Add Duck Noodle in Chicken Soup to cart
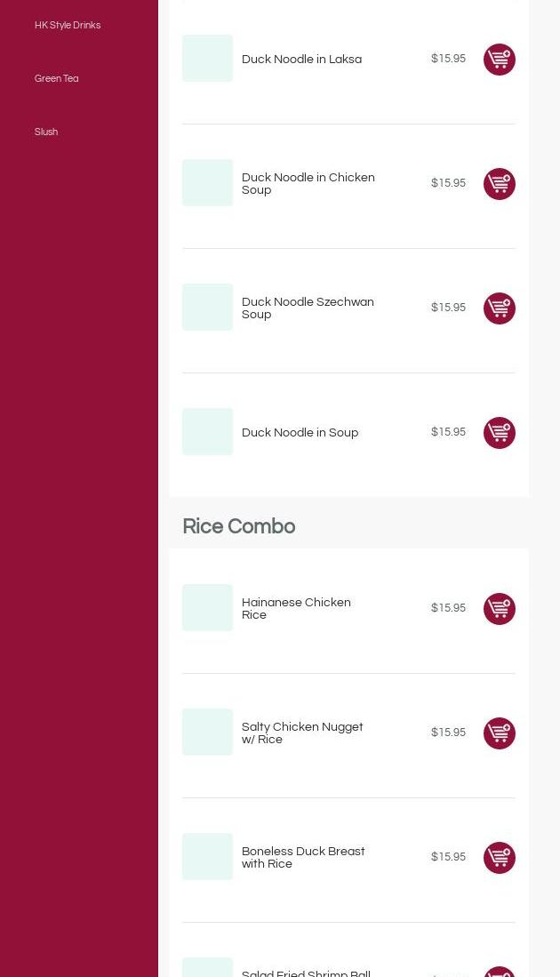560x977 pixels. (x=499, y=184)
